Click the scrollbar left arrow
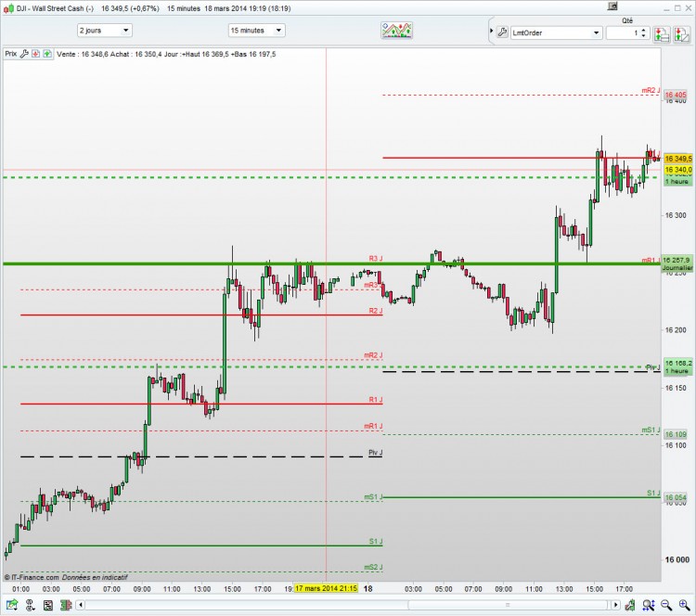The height and width of the screenshot is (616, 696). tap(81, 605)
